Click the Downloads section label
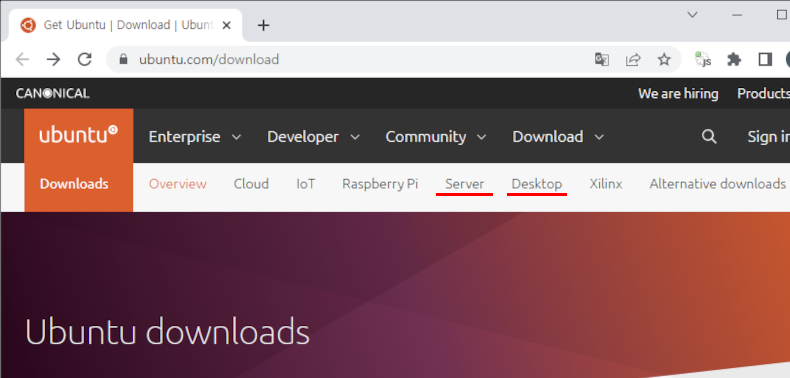 [74, 183]
